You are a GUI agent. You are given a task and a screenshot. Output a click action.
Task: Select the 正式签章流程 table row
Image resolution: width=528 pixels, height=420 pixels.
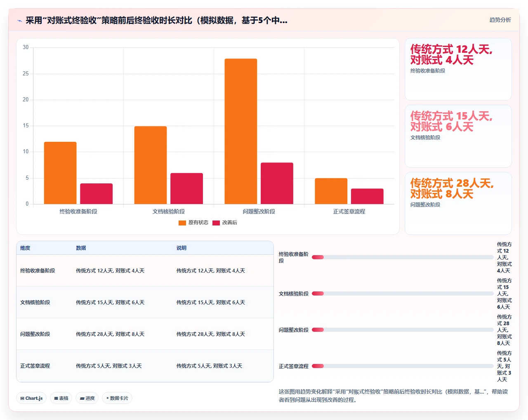(145, 366)
